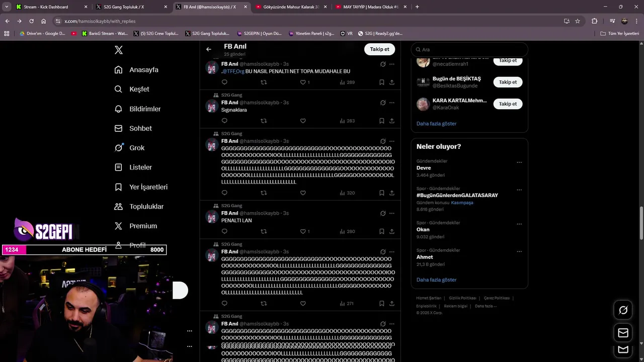
Task: Open more menu on BU NASIL PENALTI post
Action: click(392, 64)
